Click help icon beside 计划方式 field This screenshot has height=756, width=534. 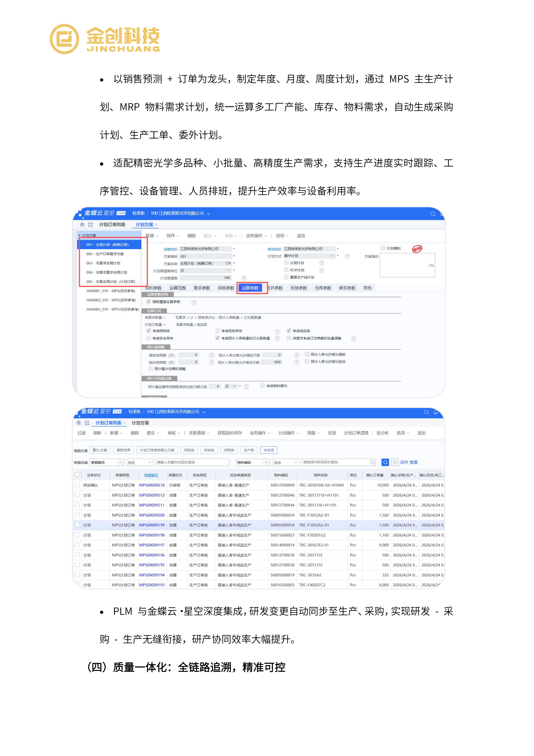(347, 256)
